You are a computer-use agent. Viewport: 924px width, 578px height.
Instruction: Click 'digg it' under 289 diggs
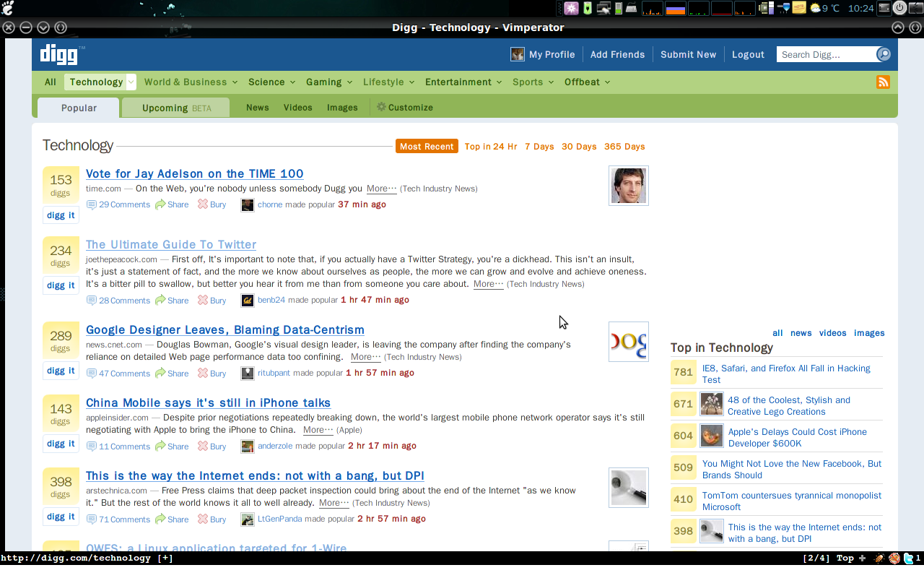[61, 371]
